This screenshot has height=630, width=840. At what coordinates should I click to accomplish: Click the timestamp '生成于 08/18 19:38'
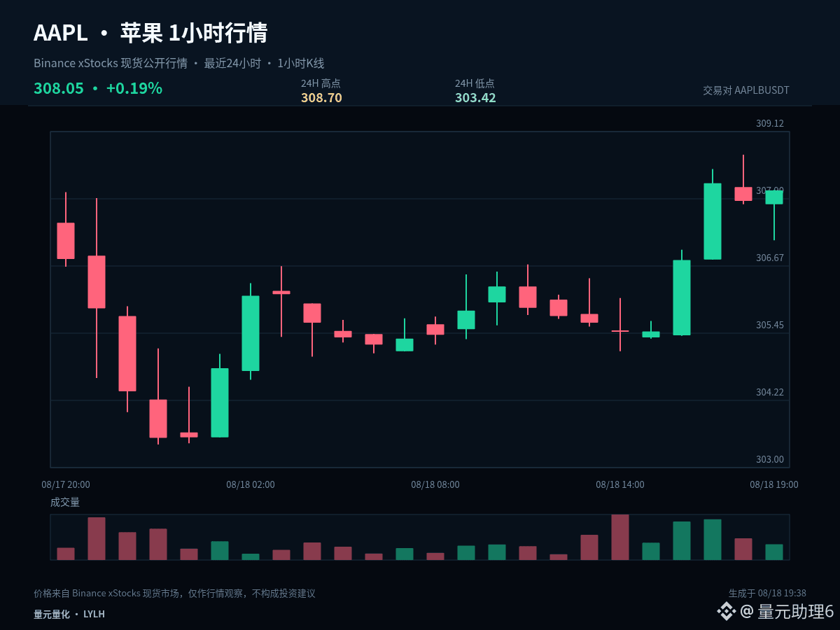point(767,593)
